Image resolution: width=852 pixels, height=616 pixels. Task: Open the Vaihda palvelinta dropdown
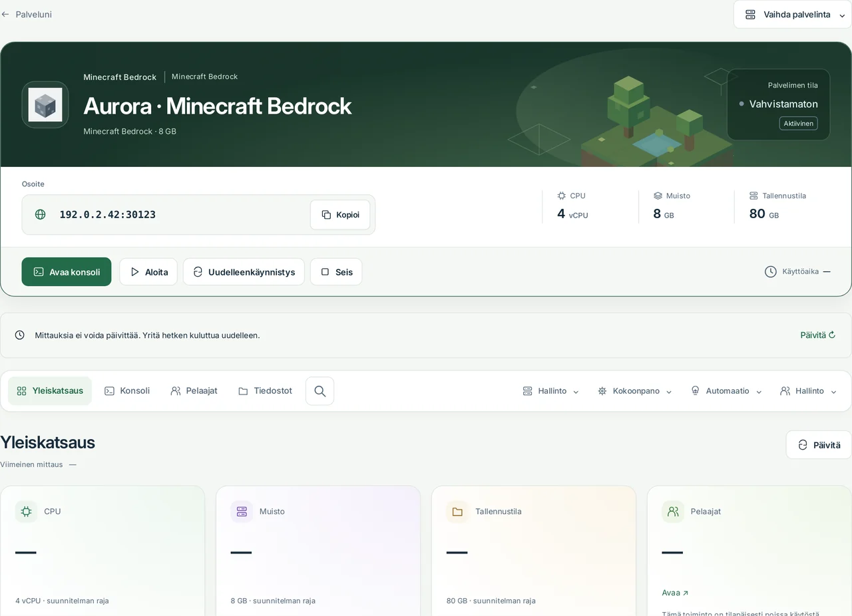pos(792,15)
